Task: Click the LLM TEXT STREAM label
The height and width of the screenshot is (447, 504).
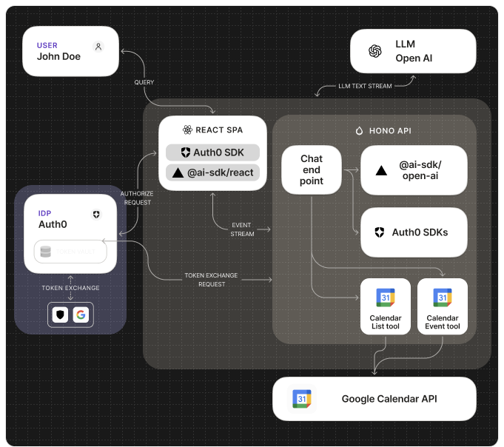Action: point(365,86)
